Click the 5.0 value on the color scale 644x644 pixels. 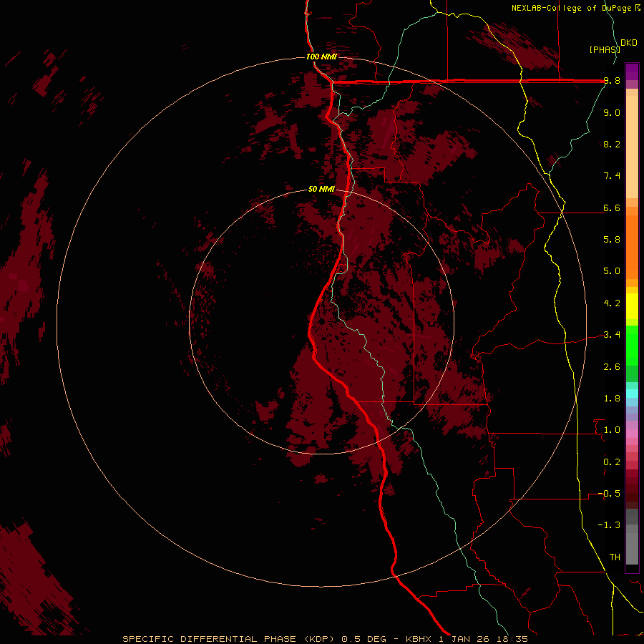pos(612,271)
